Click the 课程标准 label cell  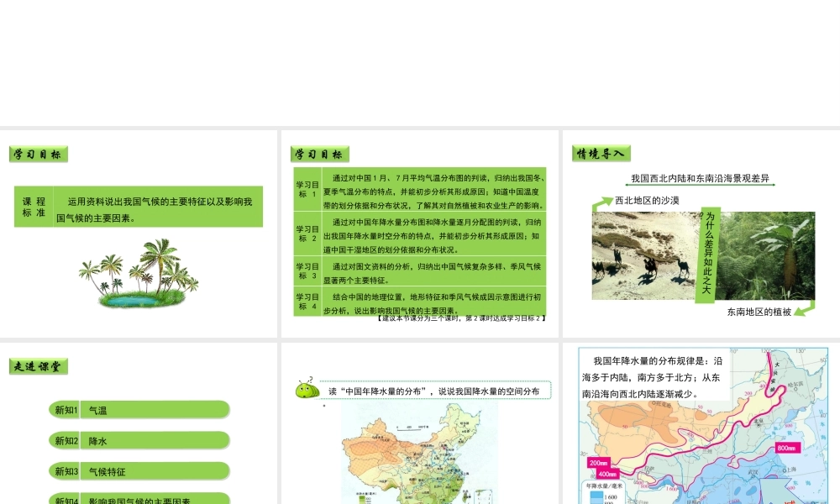34,207
